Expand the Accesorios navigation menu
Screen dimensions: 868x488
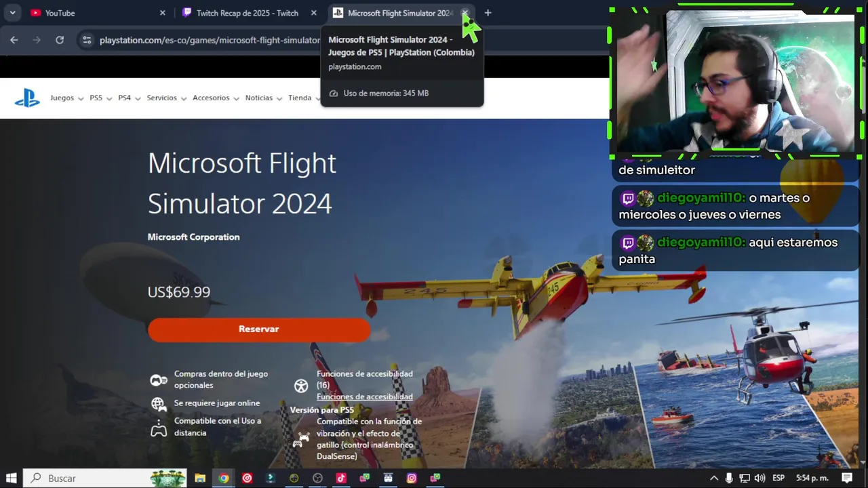(x=216, y=98)
